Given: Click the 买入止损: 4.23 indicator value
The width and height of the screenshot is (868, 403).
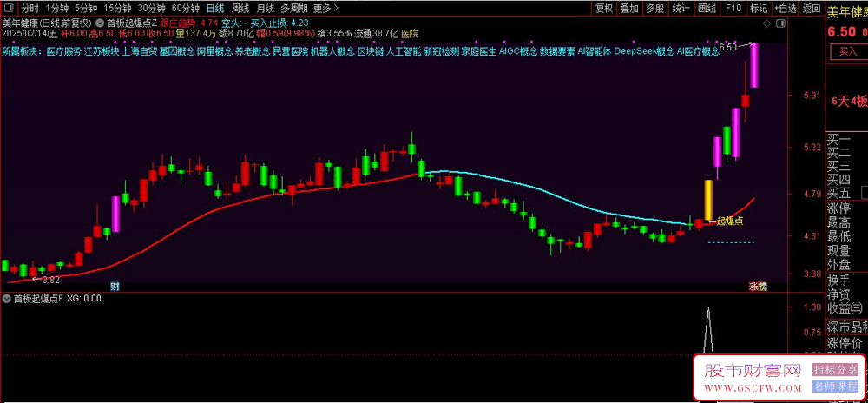Looking at the screenshot, I should click(x=279, y=23).
